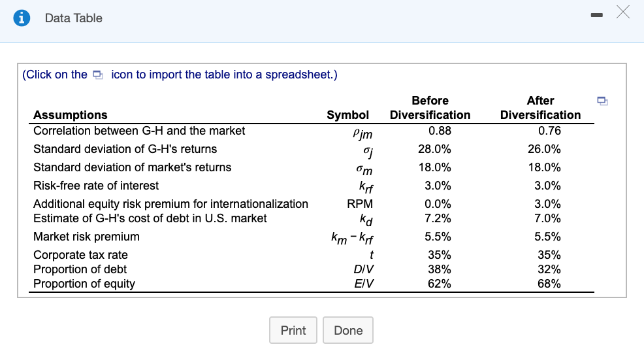Viewport: 644px width, 353px height.
Task: Click the After Diversification column header
Action: click(540, 108)
